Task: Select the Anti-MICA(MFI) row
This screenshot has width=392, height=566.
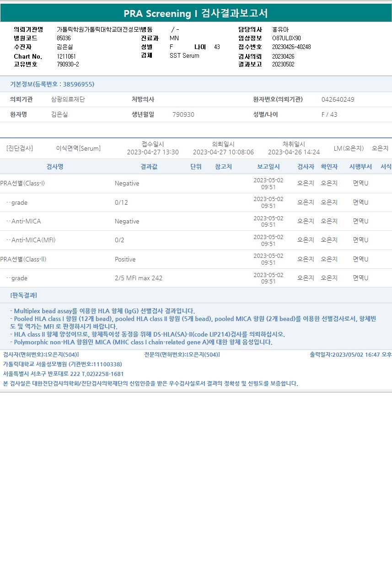Action: (x=196, y=240)
